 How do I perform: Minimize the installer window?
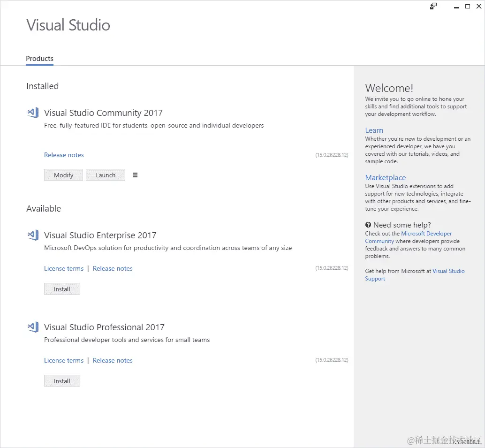coord(456,7)
